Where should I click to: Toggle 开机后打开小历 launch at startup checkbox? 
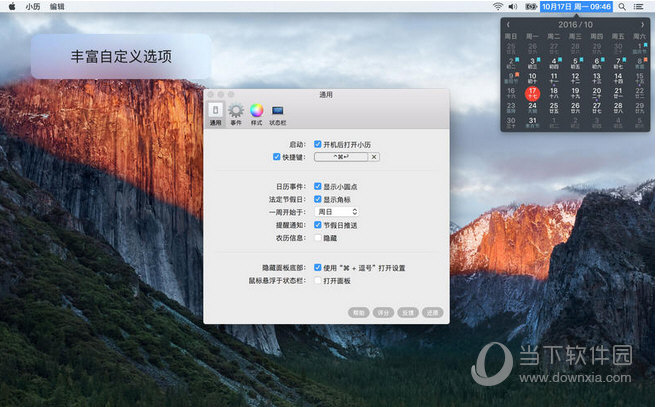(x=318, y=144)
